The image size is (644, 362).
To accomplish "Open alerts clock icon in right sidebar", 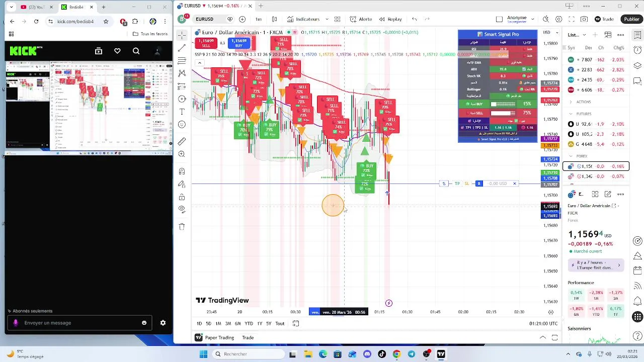I will [x=637, y=50].
